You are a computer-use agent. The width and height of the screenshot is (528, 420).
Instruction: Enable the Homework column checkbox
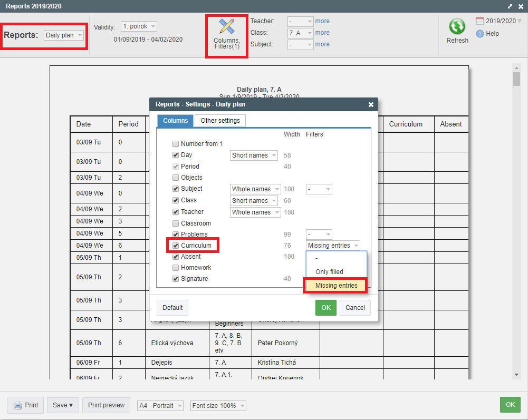coord(176,268)
